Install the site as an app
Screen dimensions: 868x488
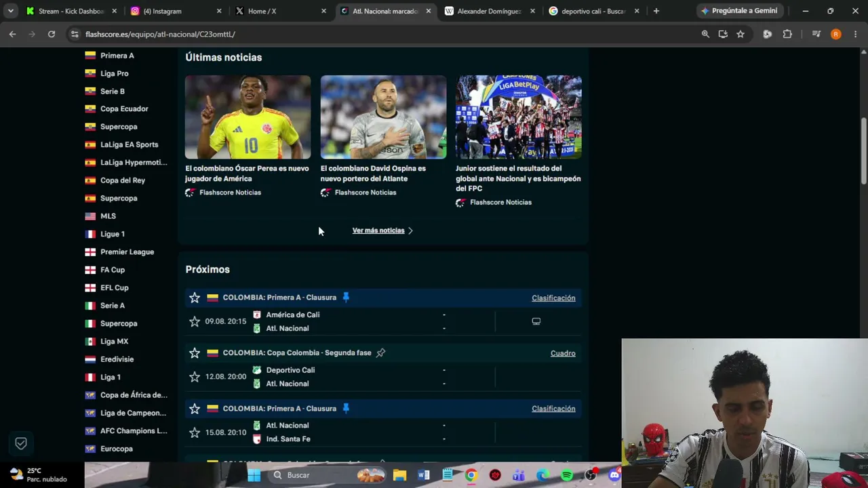point(723,34)
